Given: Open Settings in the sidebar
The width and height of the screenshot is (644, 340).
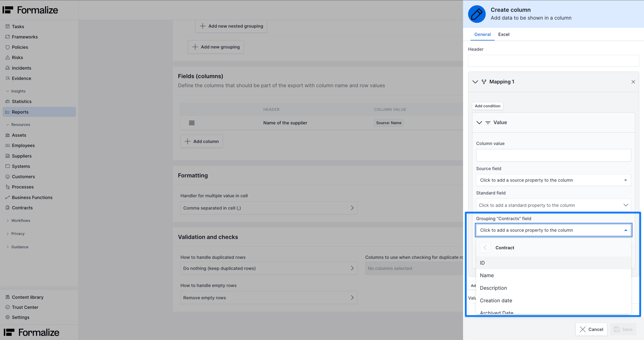Looking at the screenshot, I should click(x=20, y=317).
